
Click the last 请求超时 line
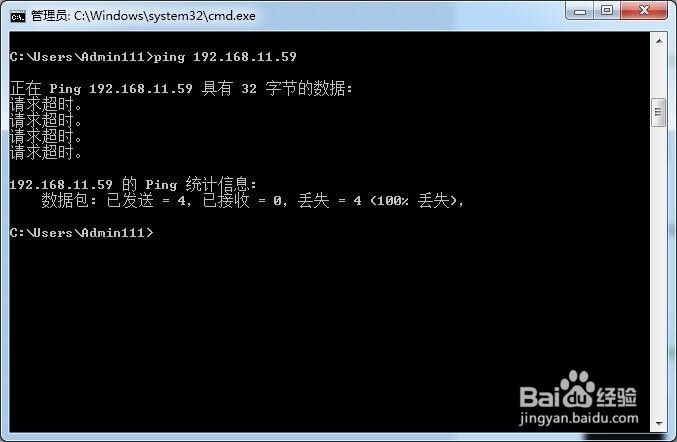tap(46, 152)
